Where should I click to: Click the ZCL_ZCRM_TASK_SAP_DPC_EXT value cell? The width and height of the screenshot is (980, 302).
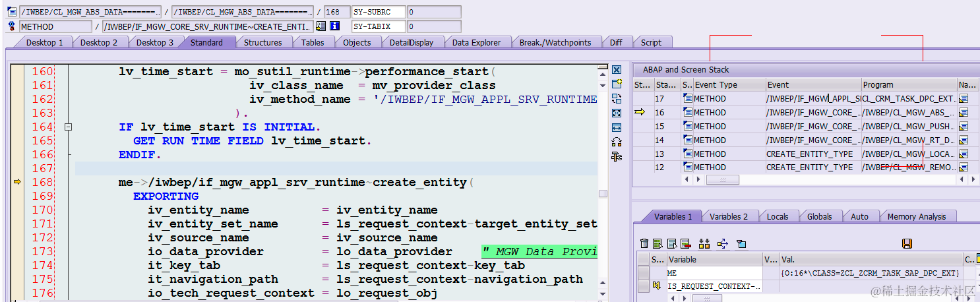tap(871, 272)
